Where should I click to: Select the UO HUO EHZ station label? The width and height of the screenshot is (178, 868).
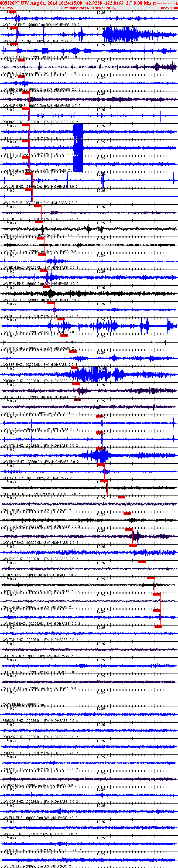(x=40, y=154)
